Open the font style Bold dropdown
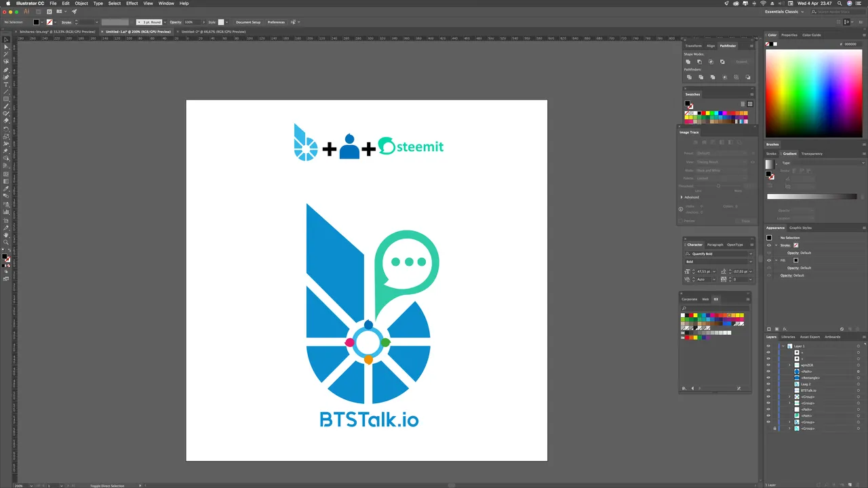 (x=751, y=262)
